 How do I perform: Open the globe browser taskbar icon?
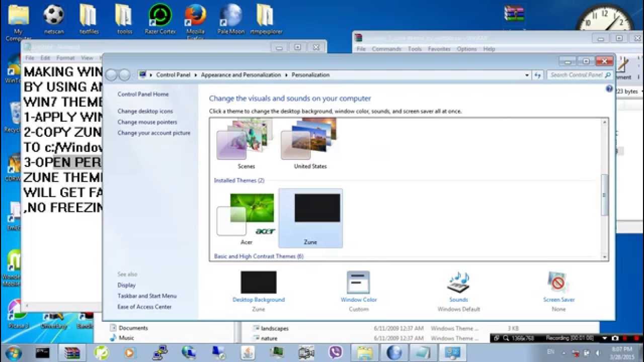click(x=394, y=352)
